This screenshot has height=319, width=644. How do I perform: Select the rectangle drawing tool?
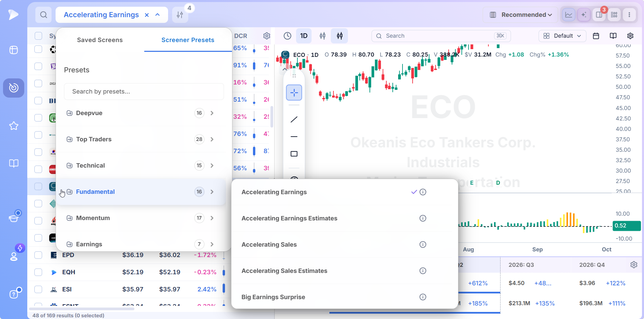click(294, 154)
